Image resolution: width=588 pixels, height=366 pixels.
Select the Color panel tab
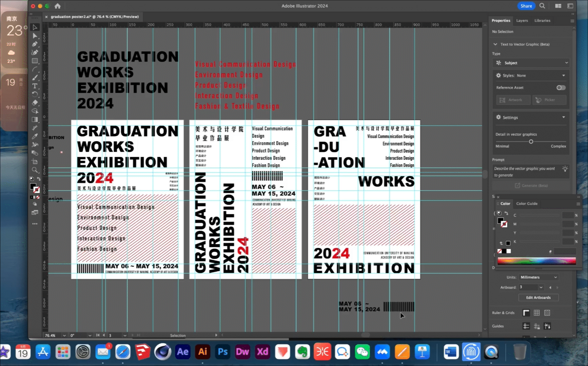coord(505,204)
